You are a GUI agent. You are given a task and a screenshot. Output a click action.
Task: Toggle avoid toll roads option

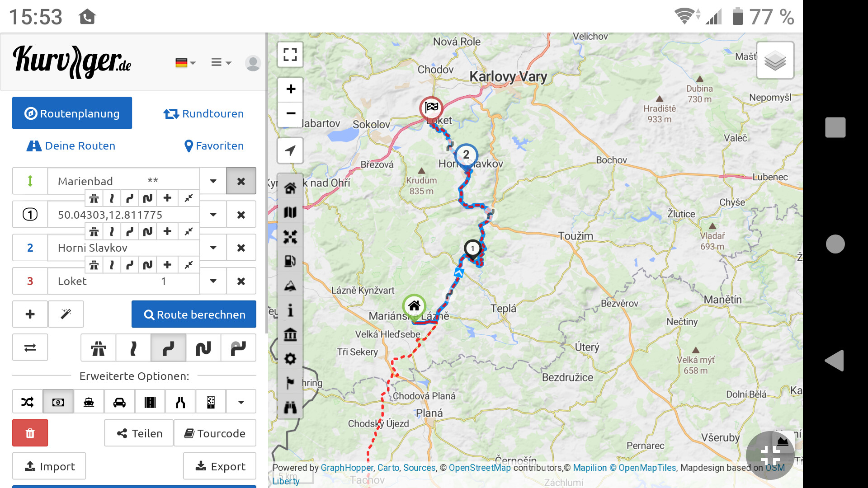[58, 402]
